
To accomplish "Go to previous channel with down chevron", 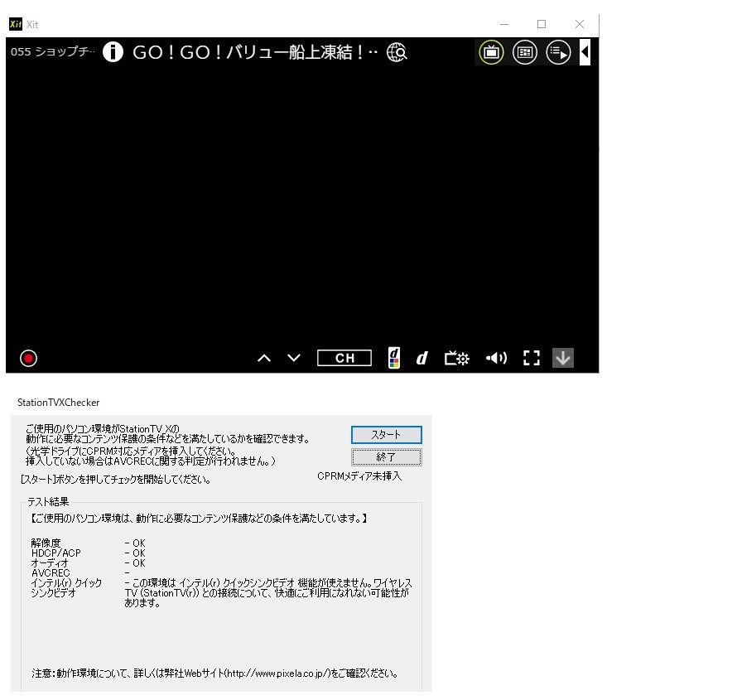I will pos(294,358).
